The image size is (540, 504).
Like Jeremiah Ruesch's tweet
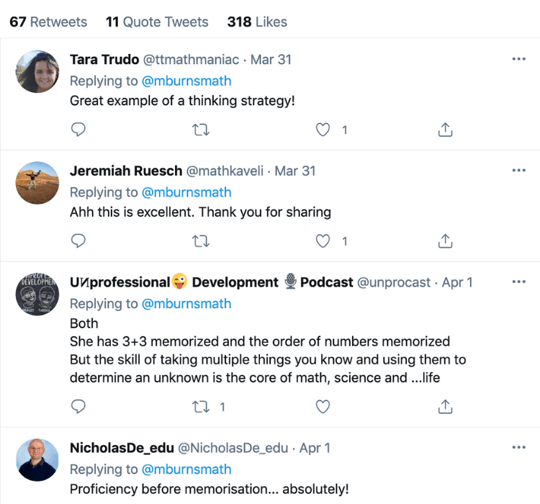tap(323, 241)
